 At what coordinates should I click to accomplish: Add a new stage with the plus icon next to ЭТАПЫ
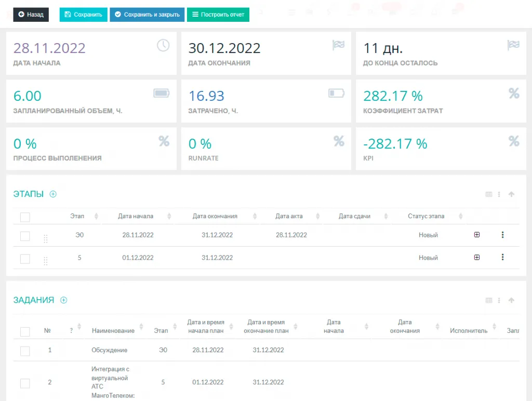pyautogui.click(x=53, y=194)
